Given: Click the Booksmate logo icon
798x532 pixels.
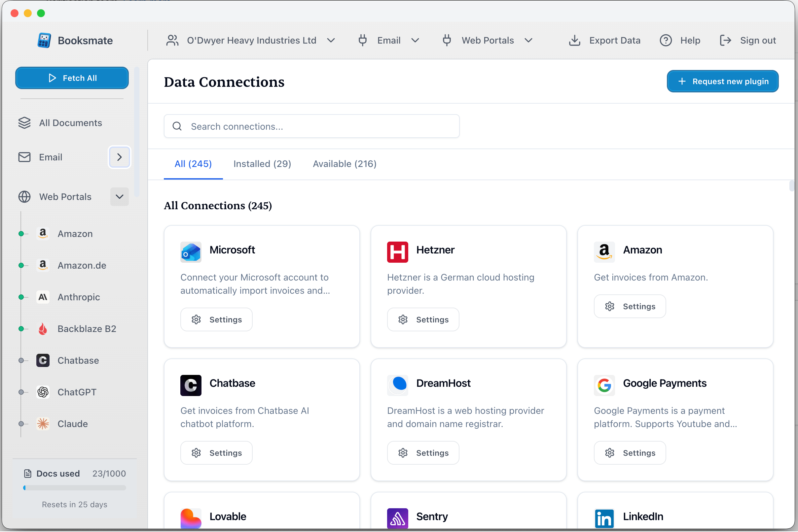Looking at the screenshot, I should point(44,40).
